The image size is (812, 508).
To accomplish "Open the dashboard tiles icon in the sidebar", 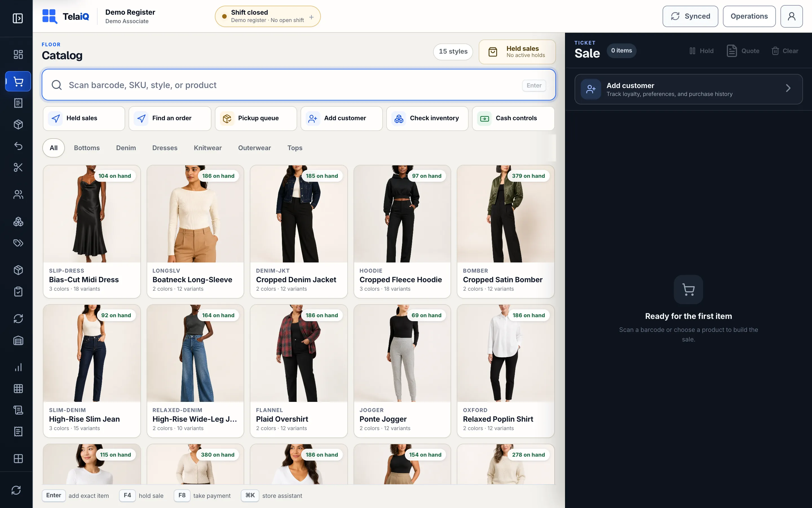I will point(18,54).
